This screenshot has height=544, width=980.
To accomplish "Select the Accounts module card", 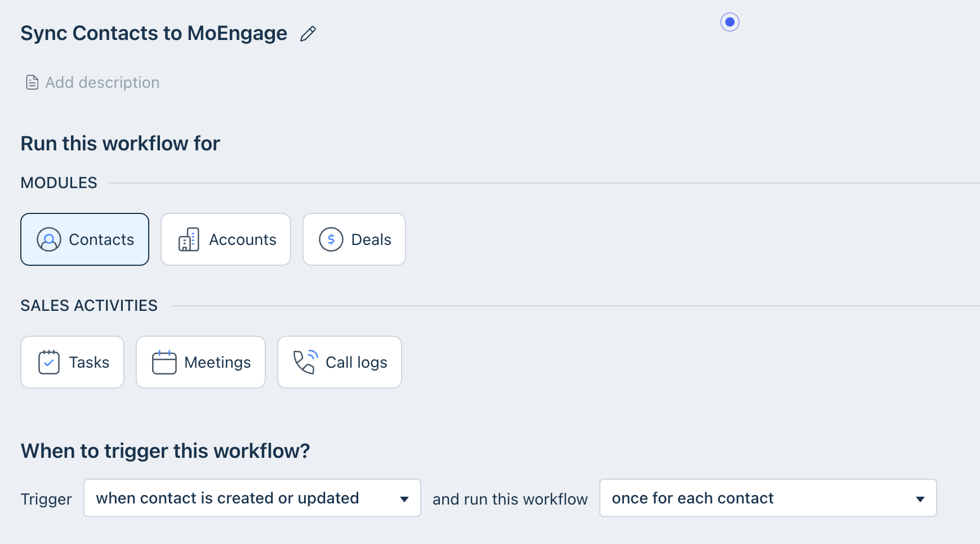I will pyautogui.click(x=226, y=239).
